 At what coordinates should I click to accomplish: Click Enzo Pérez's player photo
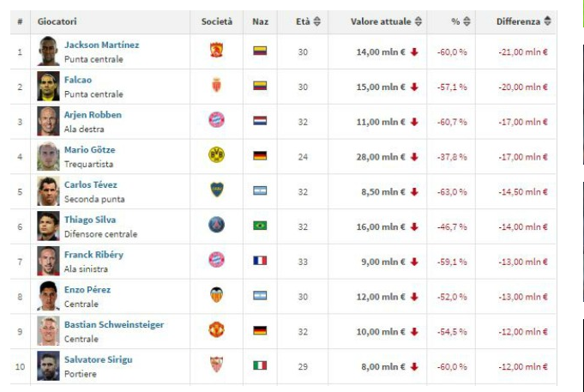[48, 296]
